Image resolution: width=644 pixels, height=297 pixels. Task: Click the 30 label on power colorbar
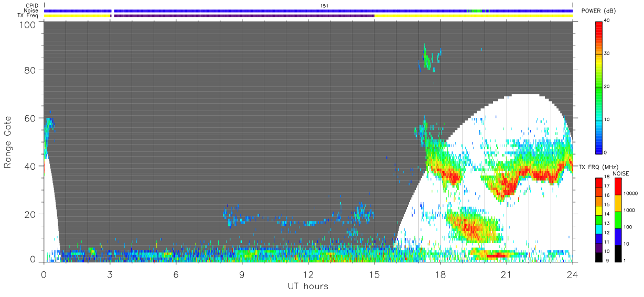(x=607, y=53)
